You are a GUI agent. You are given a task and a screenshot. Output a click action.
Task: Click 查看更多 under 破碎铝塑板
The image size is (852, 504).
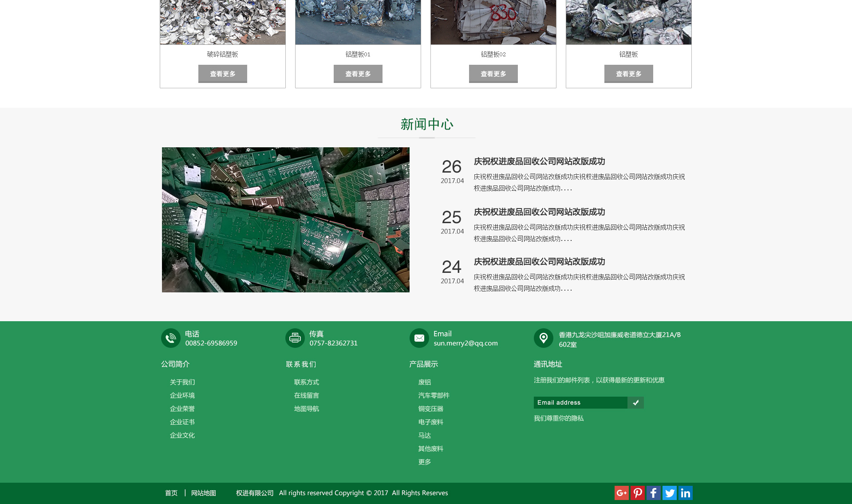(x=223, y=74)
